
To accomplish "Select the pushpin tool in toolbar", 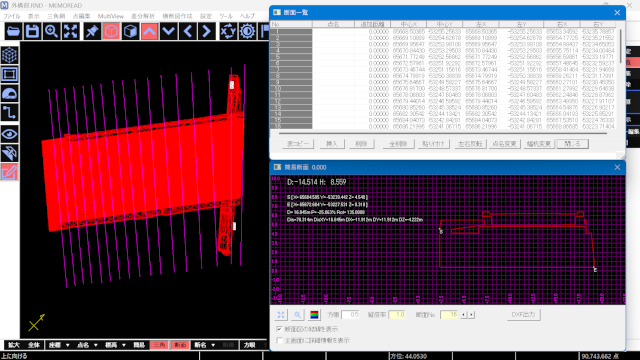I will (92, 31).
